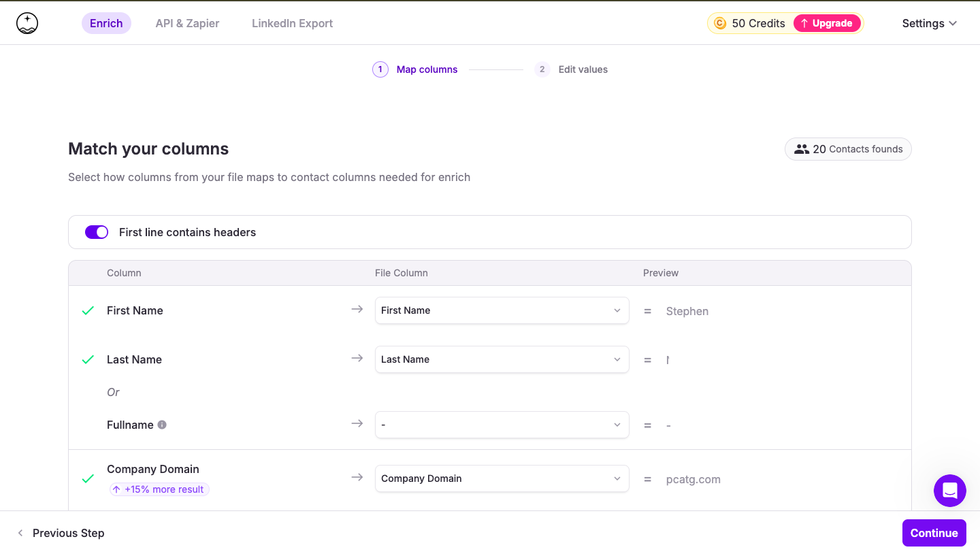Toggle First line contains headers switch
Screen dimensions: 980x554
(97, 232)
